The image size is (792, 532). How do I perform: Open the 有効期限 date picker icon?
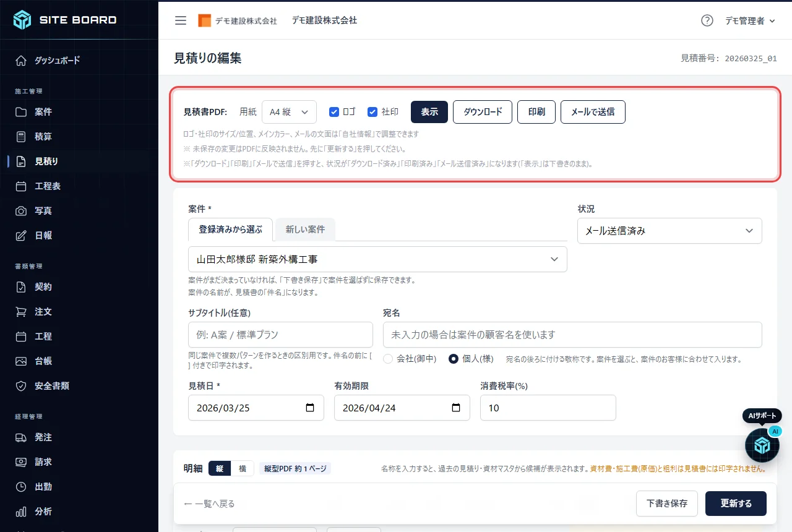point(457,408)
